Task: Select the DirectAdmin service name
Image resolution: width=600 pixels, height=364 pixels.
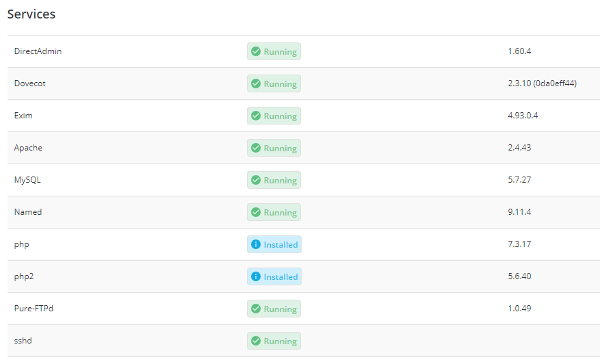Action: [38, 51]
